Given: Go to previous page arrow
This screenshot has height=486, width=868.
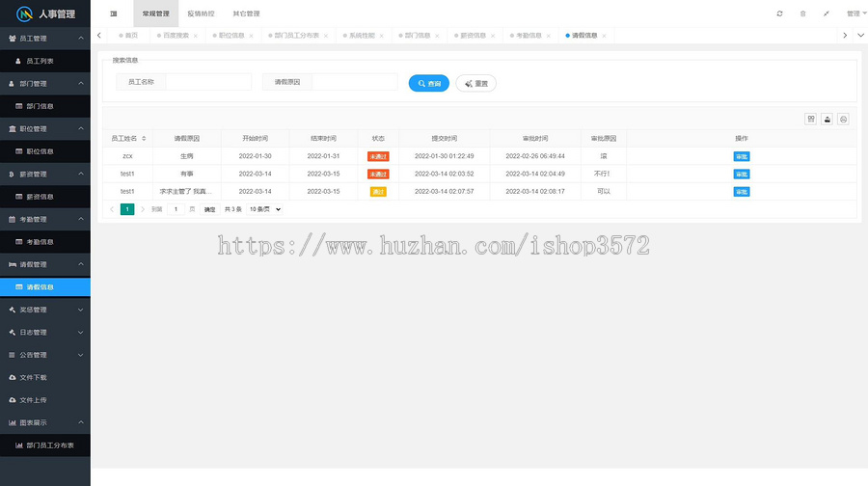Looking at the screenshot, I should point(112,209).
